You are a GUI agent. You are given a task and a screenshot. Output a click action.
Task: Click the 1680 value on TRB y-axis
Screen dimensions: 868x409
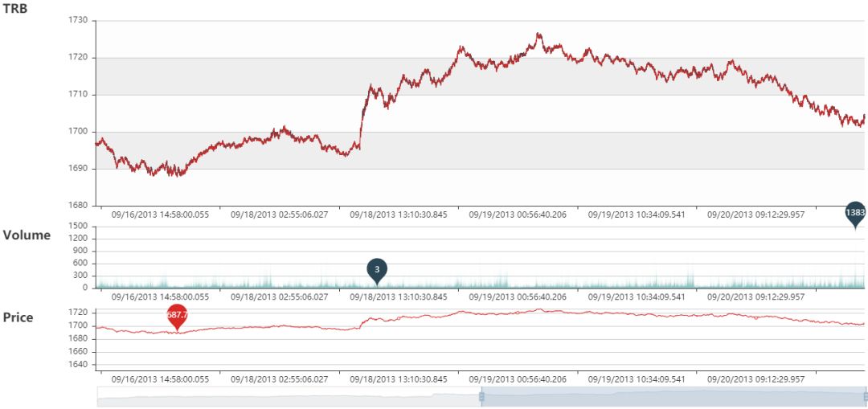pos(77,206)
